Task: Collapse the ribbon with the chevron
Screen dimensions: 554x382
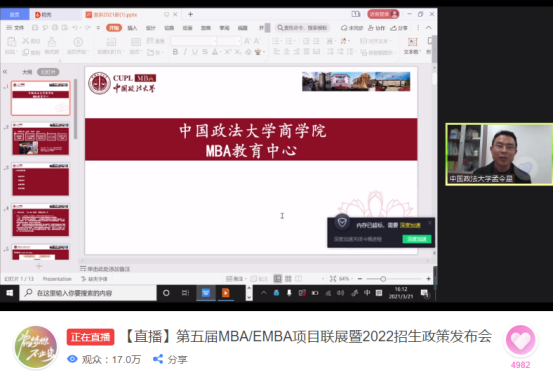Action: click(x=429, y=28)
